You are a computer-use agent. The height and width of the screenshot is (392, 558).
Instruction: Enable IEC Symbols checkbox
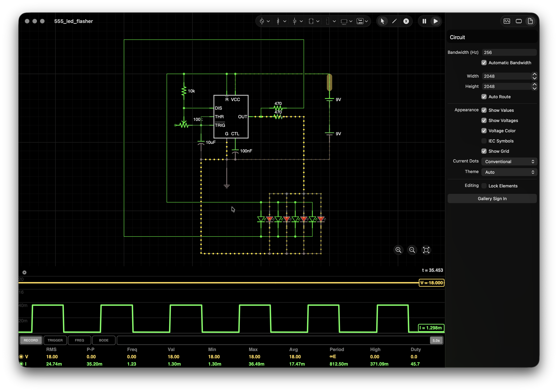(484, 141)
